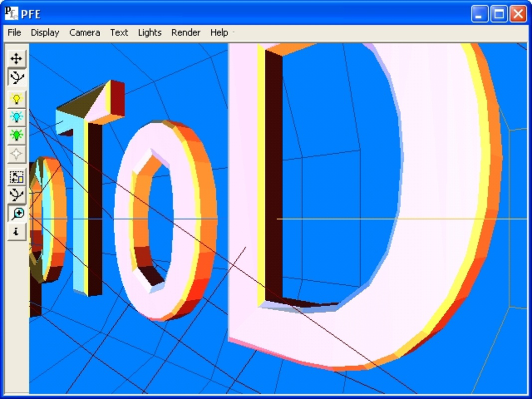Open the Lights menu
This screenshot has width=532, height=399.
(x=149, y=32)
